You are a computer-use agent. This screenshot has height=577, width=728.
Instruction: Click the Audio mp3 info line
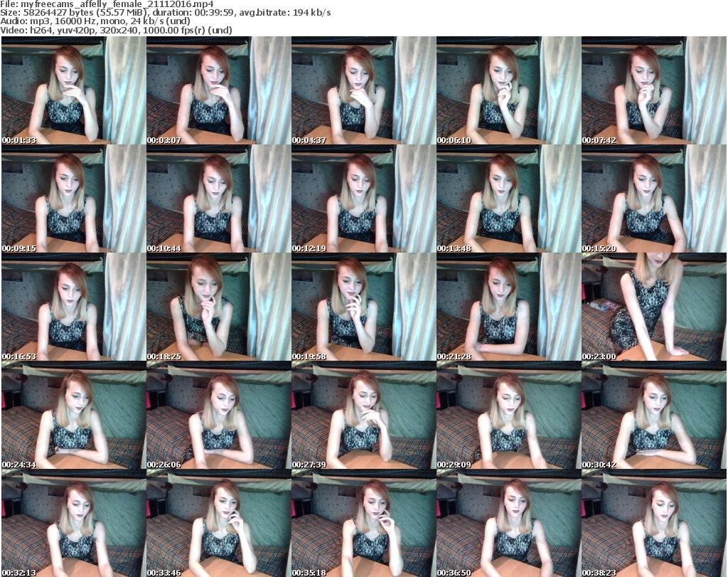[95, 21]
